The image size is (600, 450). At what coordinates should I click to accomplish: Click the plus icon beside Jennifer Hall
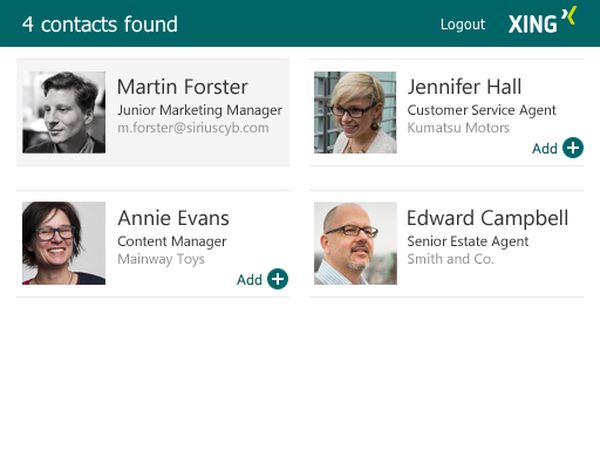click(573, 148)
